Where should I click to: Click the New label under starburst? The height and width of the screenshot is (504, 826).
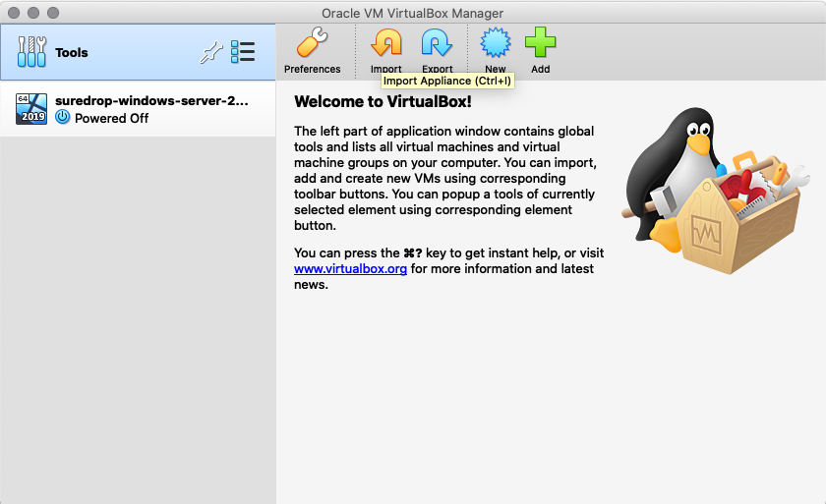tap(496, 69)
